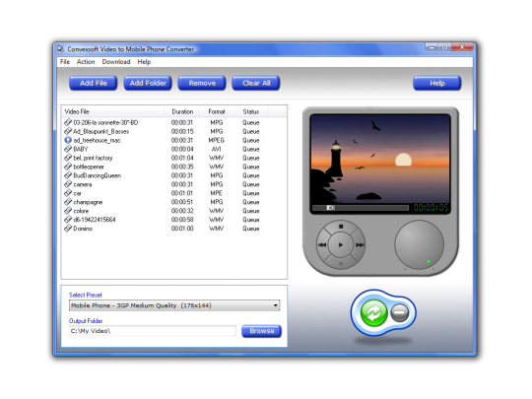Open the Download menu
The width and height of the screenshot is (532, 399).
[x=116, y=62]
